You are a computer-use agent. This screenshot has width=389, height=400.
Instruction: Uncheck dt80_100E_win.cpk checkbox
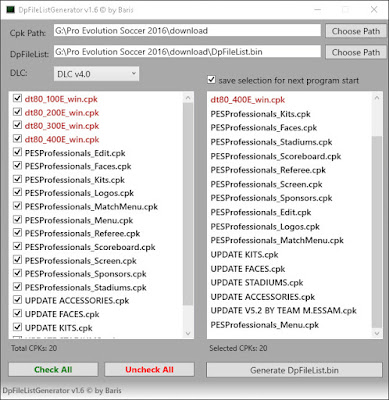click(x=17, y=98)
